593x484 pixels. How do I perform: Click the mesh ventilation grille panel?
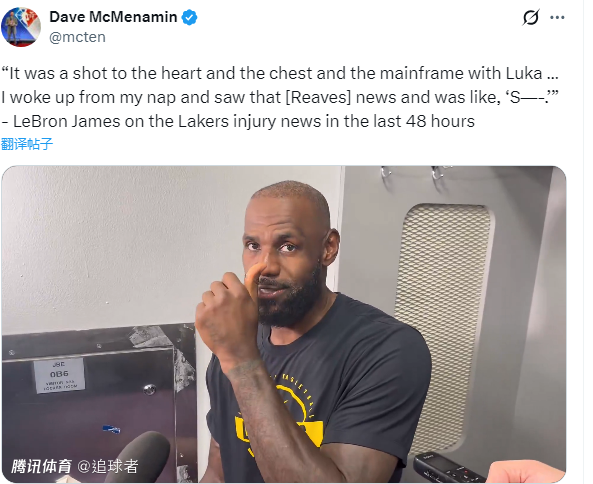tap(442, 325)
